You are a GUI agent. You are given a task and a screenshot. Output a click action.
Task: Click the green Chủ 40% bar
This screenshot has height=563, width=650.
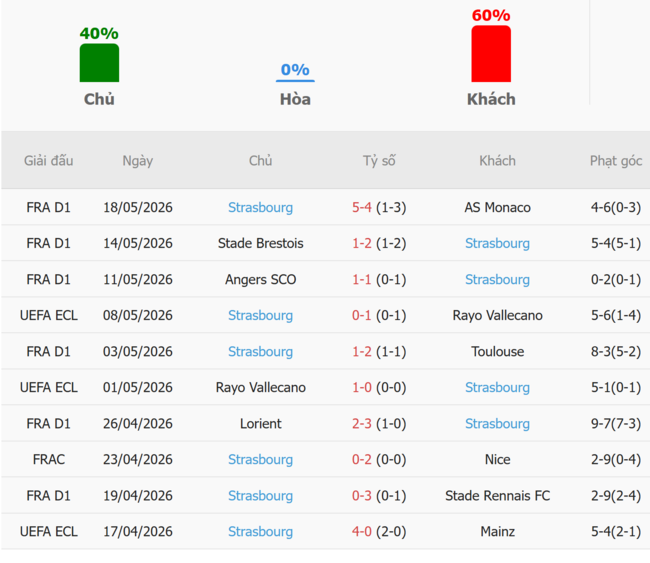pos(99,63)
